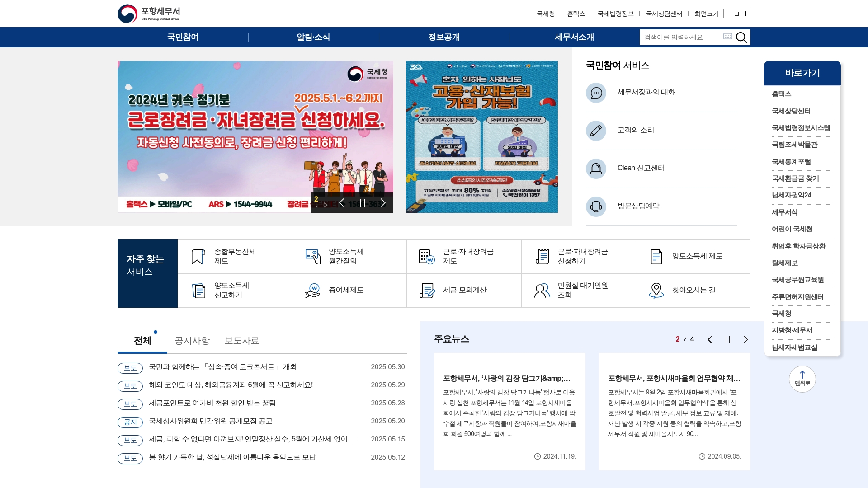Decrease screen size with minus button
Image resolution: width=868 pixels, height=488 pixels.
pos(727,14)
